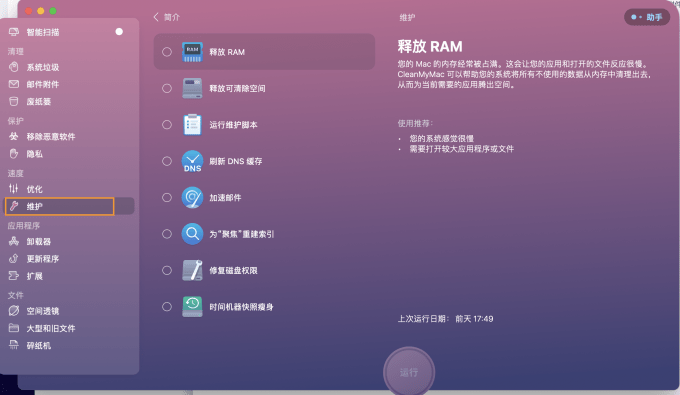This screenshot has width=680, height=395.
Task: Click the 运行维护脚本 clipboard icon
Action: point(192,124)
